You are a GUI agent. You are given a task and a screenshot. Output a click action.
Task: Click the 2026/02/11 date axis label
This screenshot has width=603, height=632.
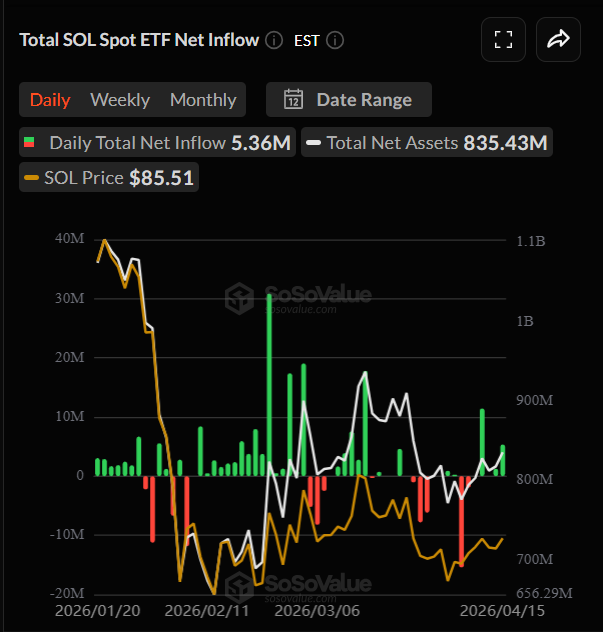pos(207,609)
